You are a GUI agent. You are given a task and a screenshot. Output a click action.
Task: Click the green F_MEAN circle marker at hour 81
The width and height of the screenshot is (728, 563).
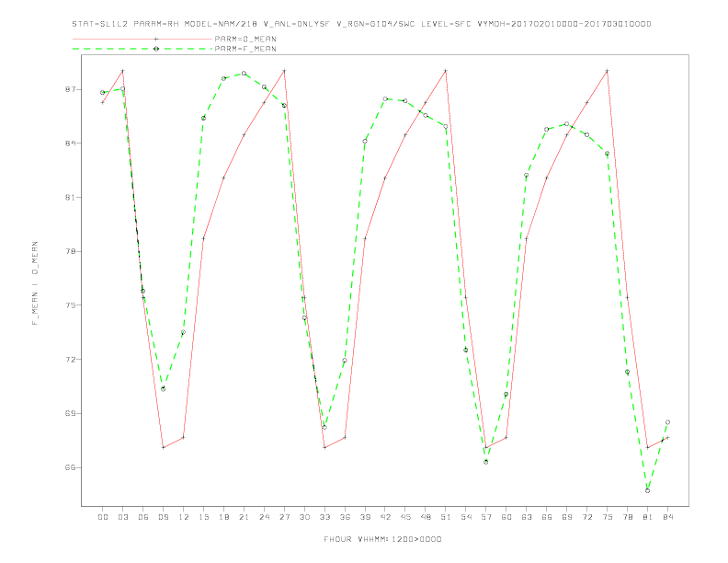[648, 490]
